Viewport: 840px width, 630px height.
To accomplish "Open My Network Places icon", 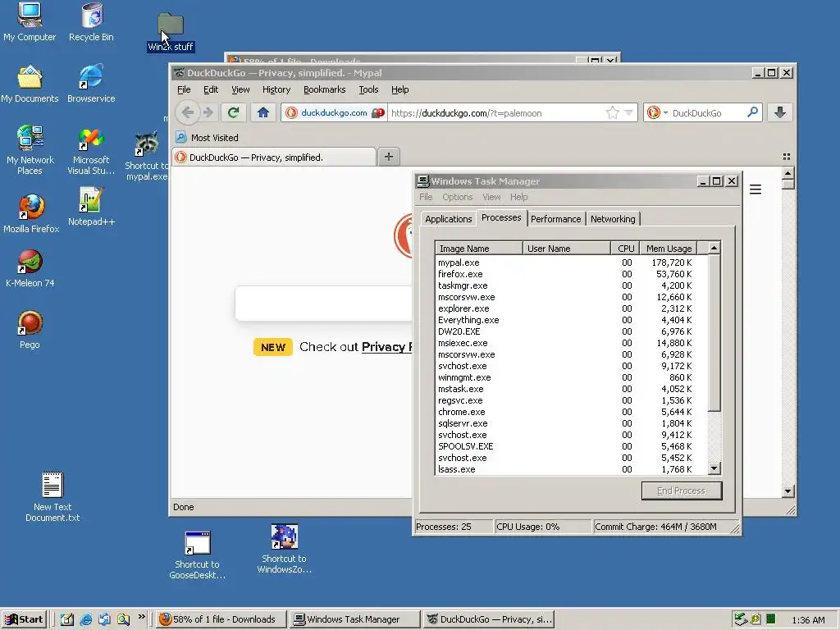I will [x=30, y=150].
